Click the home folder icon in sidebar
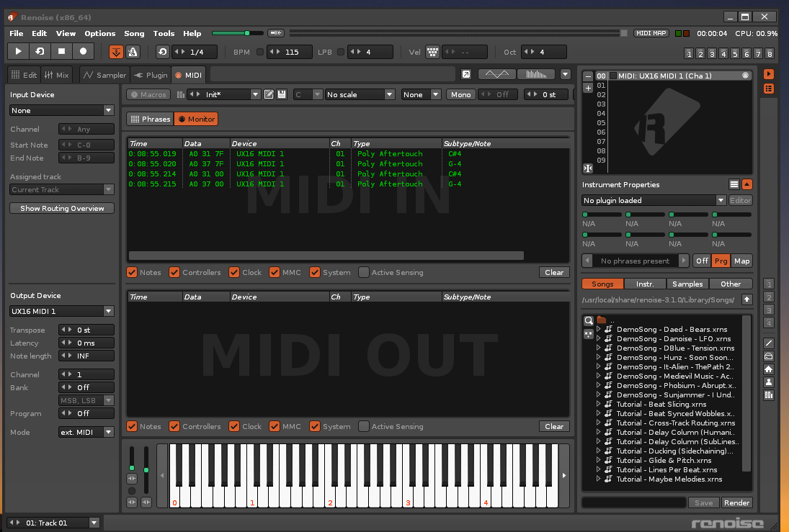Viewport: 789px width, 532px height. 768,369
